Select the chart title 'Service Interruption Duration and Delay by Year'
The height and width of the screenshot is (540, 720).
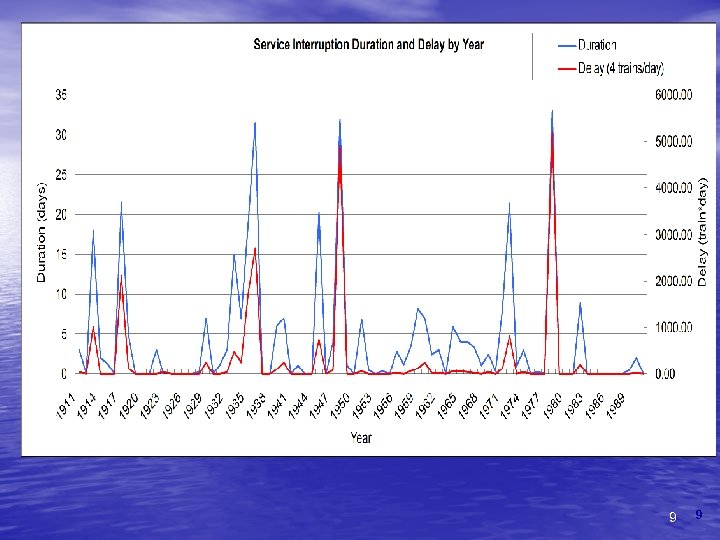click(x=369, y=45)
